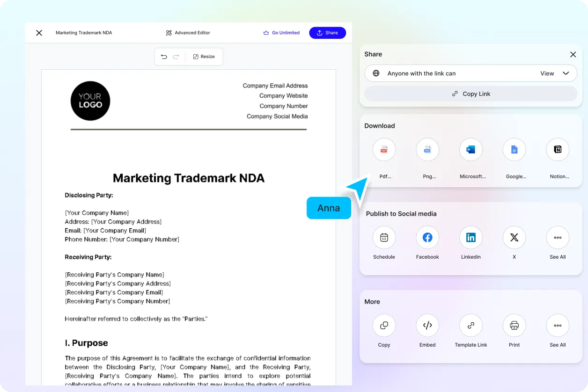
Task: Export to Google Docs
Action: [514, 150]
